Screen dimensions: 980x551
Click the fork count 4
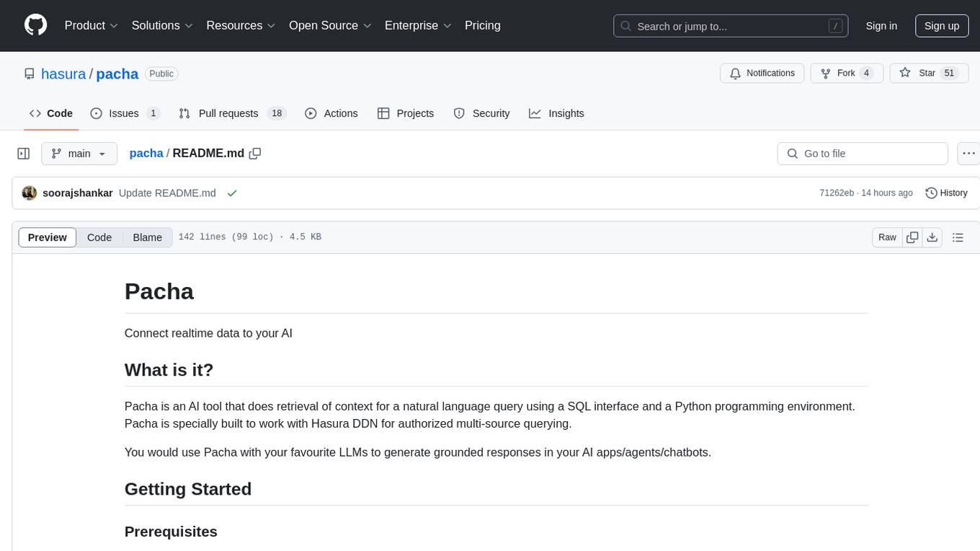tap(867, 73)
